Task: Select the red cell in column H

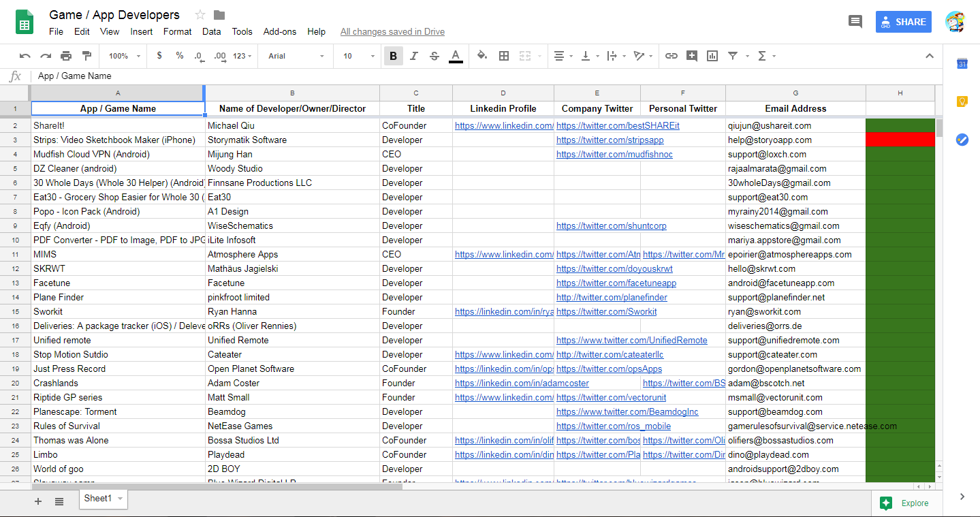Action: pos(900,140)
